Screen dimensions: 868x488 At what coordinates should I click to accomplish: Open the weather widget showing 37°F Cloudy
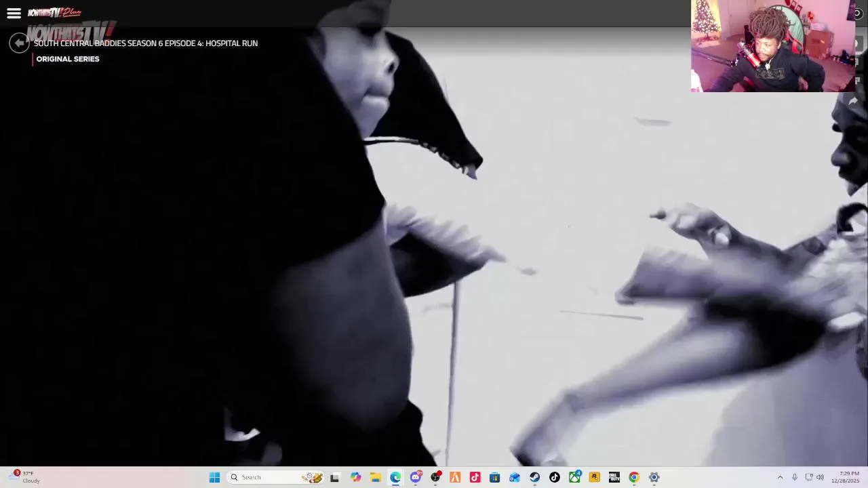[25, 477]
